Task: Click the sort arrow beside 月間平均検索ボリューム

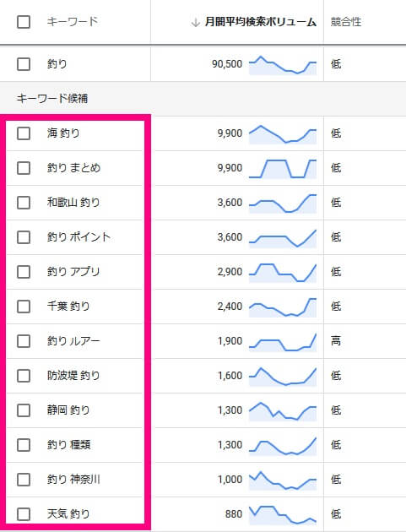Action: (195, 23)
